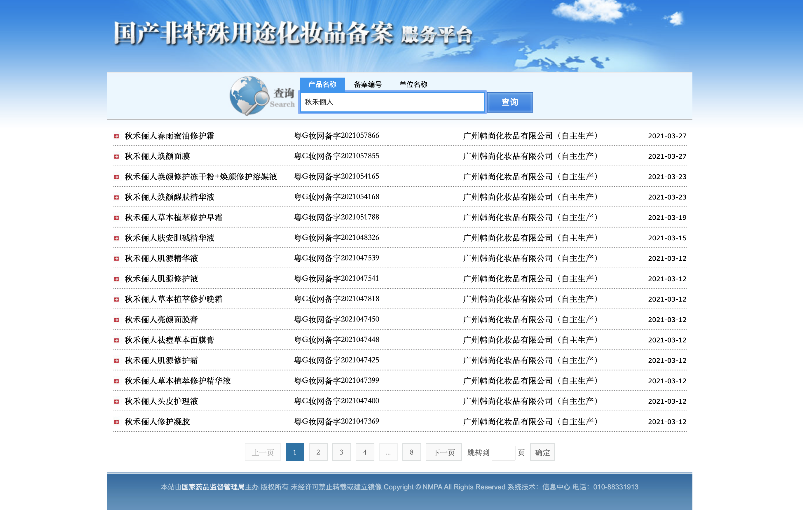The image size is (803, 532).
Task: Click red icon beside 秋禾俪人肤安胆碱精华液
Action: coord(116,238)
